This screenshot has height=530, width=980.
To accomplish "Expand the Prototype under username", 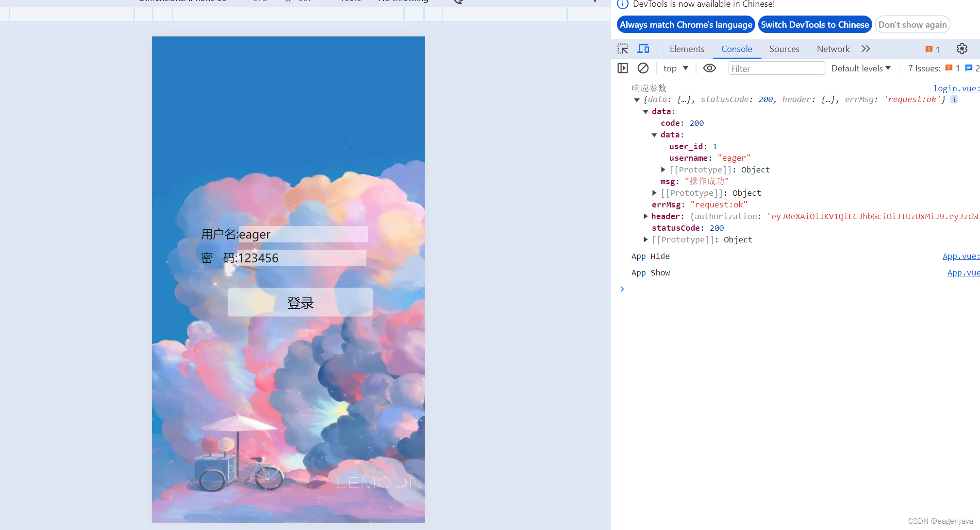I will 663,170.
